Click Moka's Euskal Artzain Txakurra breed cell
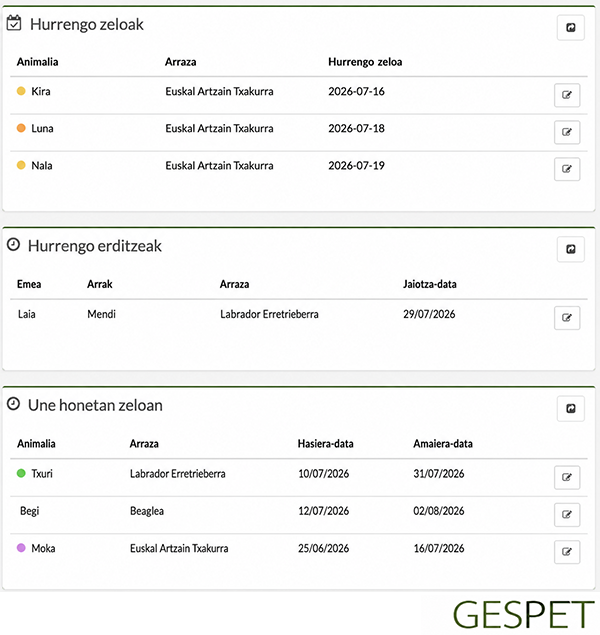Viewport: 600px width, 635px height. [179, 548]
